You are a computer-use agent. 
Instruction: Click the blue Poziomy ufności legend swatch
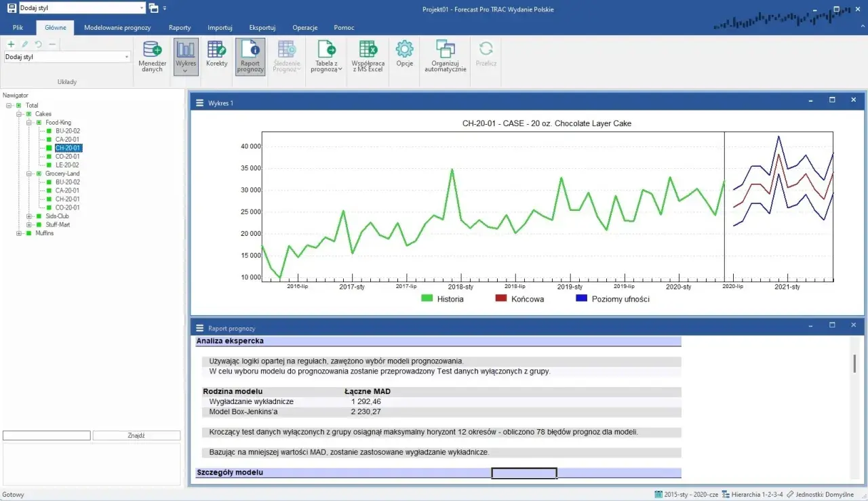[581, 298]
